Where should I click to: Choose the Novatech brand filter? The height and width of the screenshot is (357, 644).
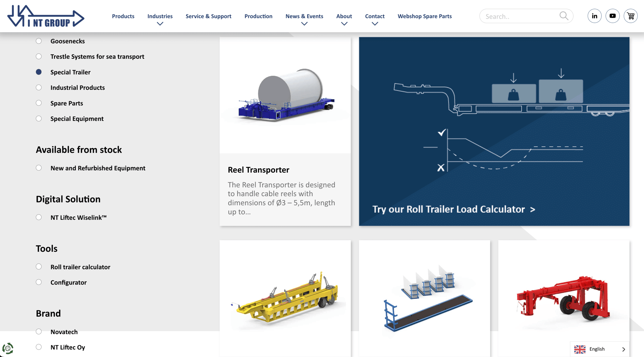pyautogui.click(x=39, y=331)
